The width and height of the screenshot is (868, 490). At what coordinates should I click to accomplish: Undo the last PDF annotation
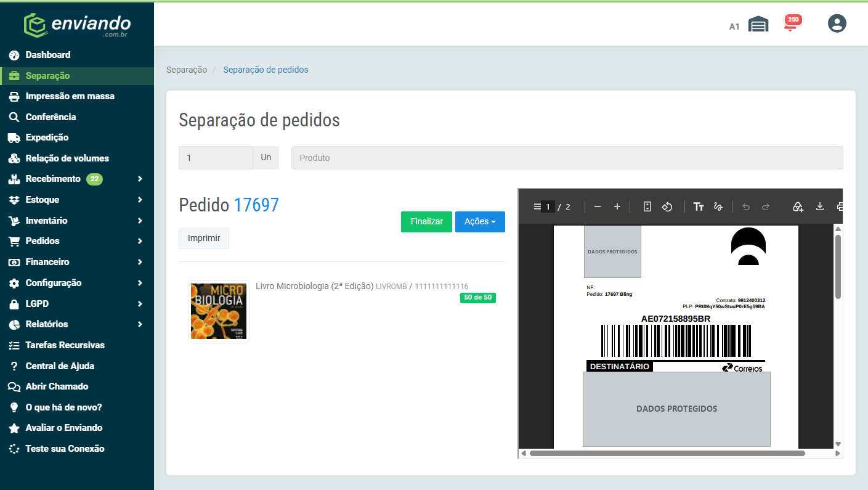pos(746,206)
